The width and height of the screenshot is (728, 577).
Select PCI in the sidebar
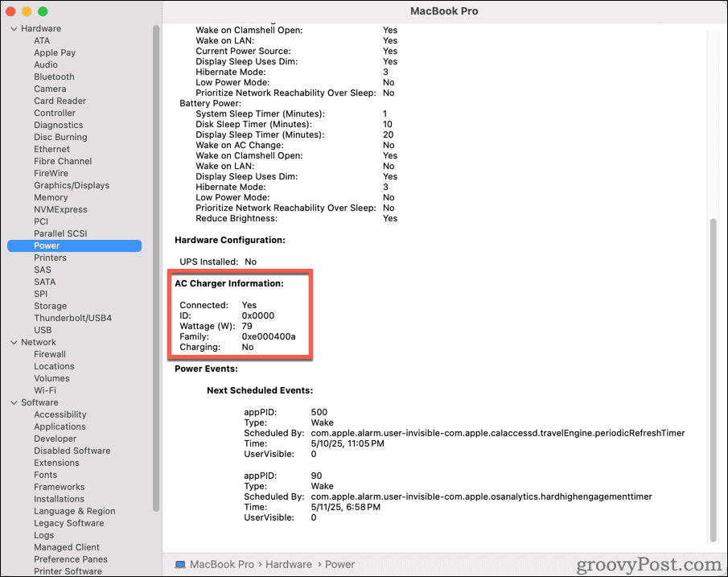tap(41, 222)
